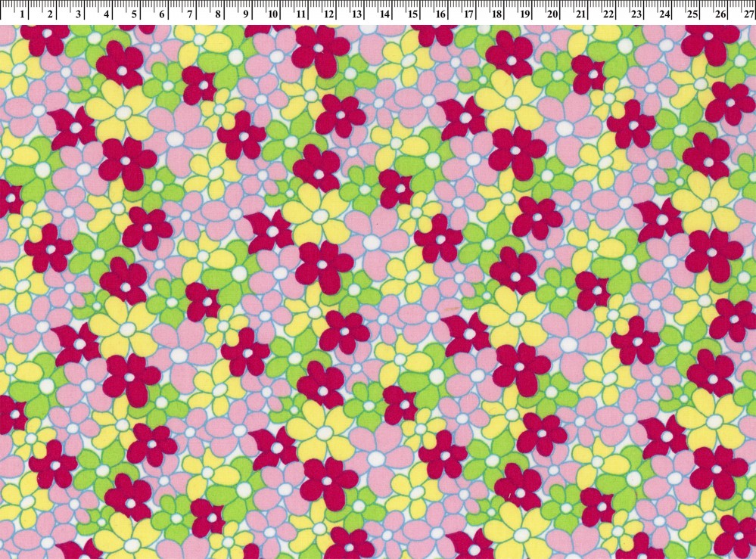The image size is (756, 559).
Task: Choose the number 24 on the ruler
Action: point(664,14)
